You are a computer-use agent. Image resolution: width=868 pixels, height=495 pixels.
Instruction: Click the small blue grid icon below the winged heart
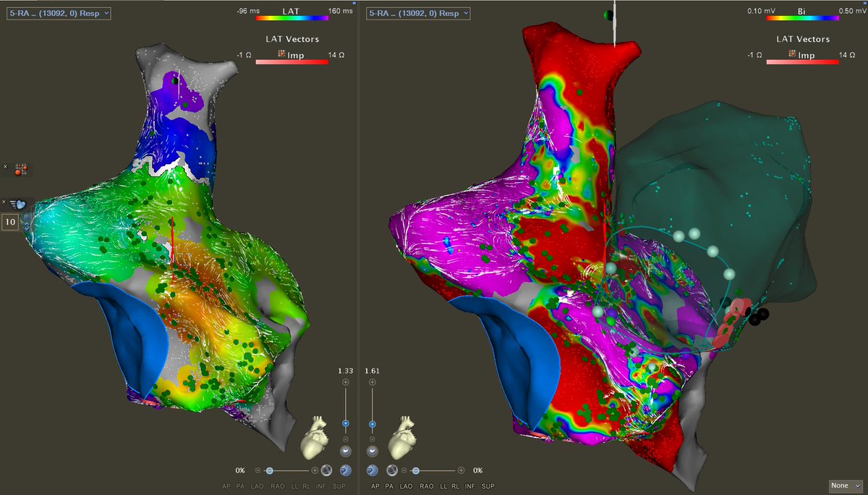[27, 218]
